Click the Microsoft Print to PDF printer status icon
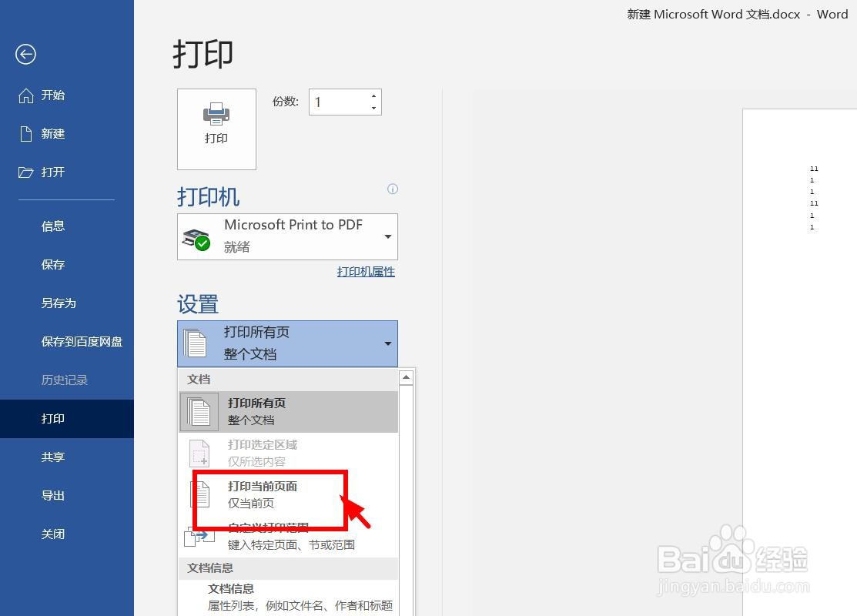This screenshot has height=616, width=857. tap(196, 239)
